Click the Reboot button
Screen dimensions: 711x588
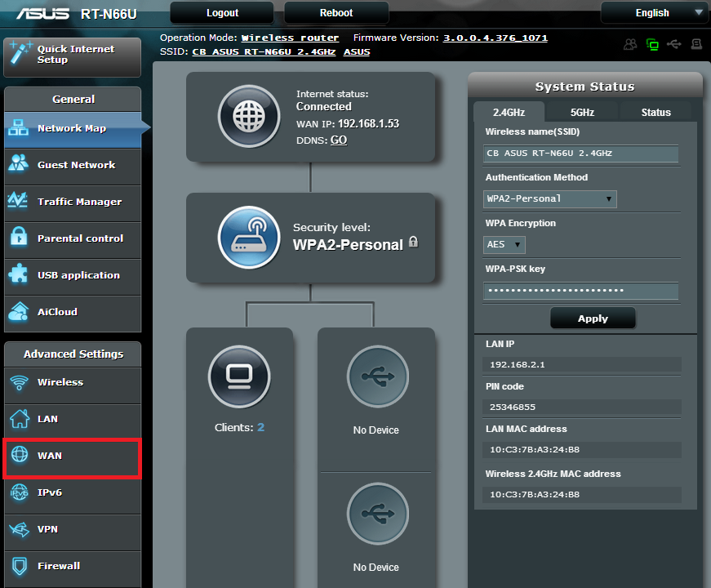[336, 13]
